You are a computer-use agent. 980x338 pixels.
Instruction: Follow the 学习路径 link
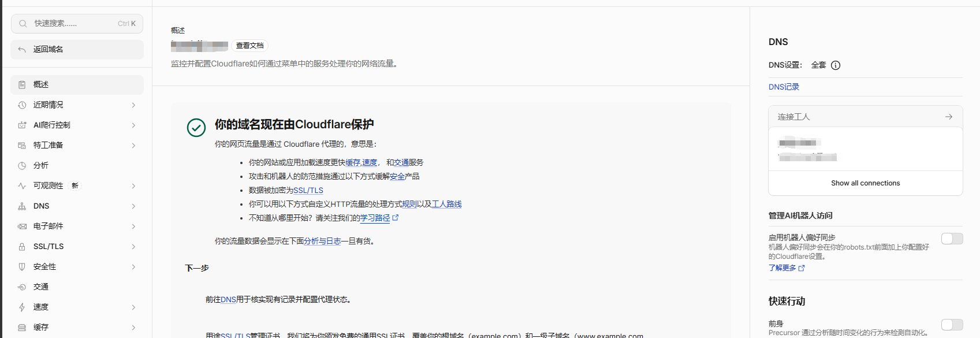379,218
